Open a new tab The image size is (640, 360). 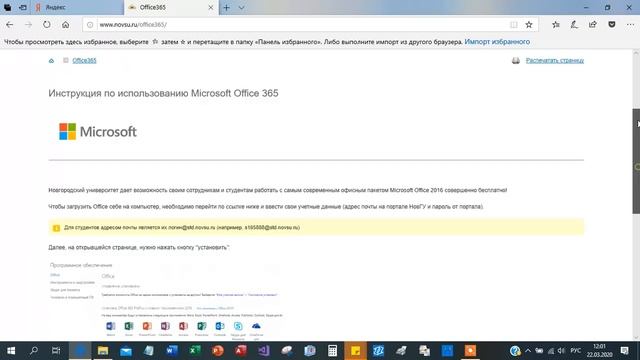click(x=227, y=7)
